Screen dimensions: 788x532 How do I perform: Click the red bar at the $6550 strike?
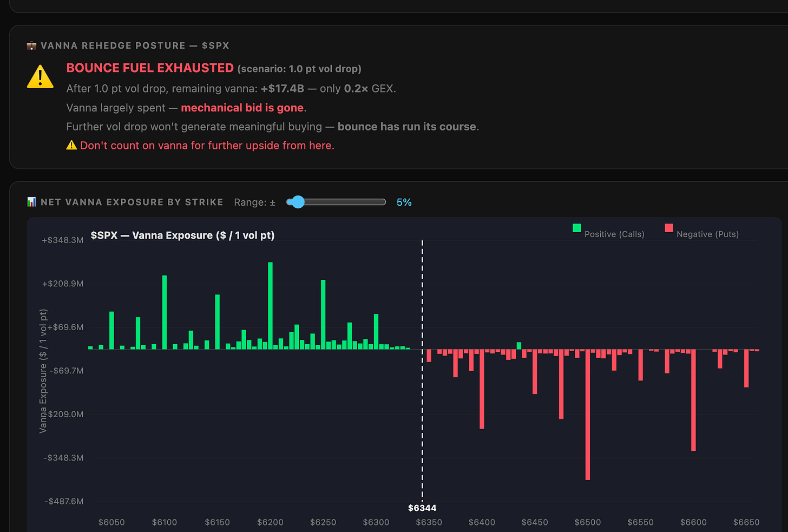tap(641, 365)
